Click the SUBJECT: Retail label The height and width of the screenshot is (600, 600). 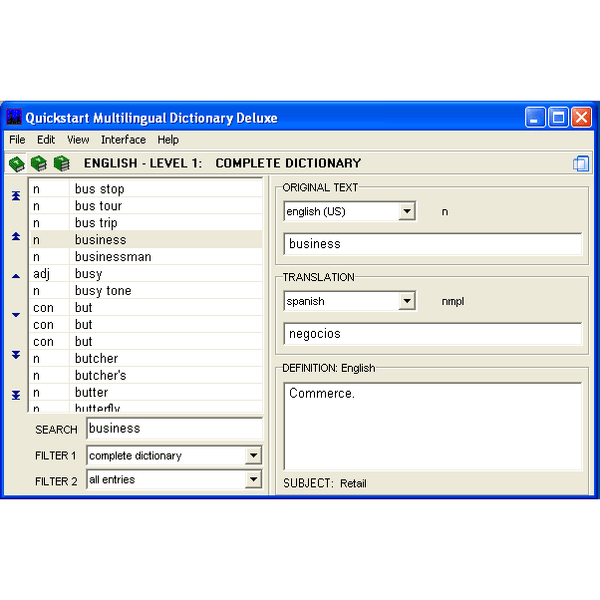pyautogui.click(x=324, y=483)
